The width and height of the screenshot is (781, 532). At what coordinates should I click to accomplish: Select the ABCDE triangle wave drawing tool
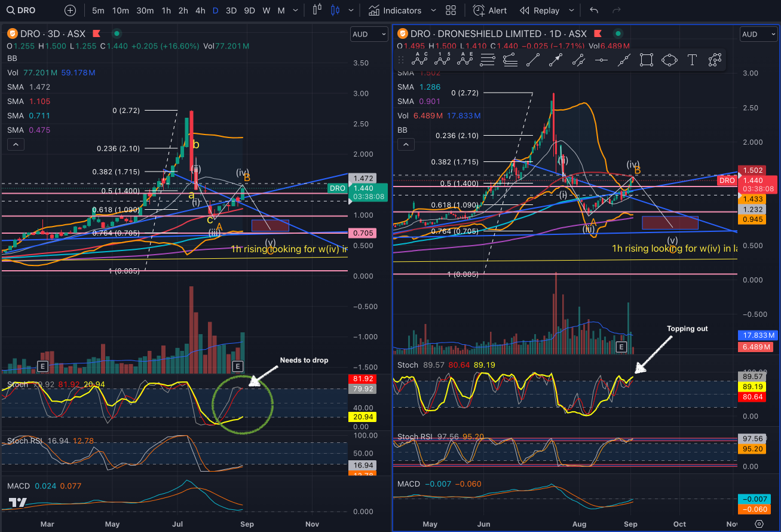(x=465, y=59)
